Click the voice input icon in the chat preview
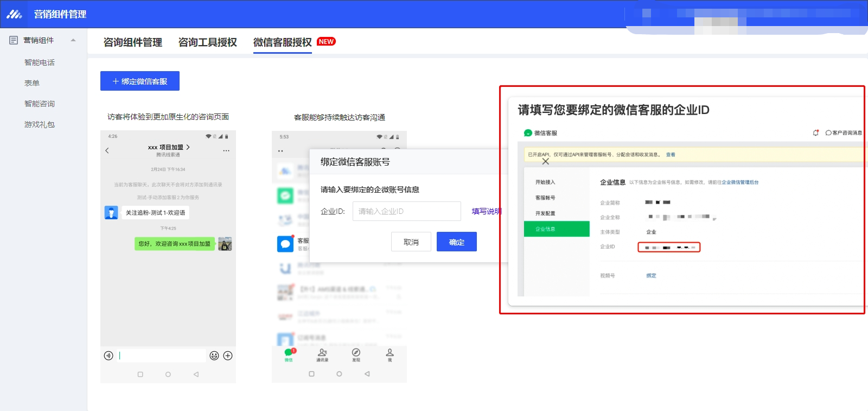This screenshot has width=868, height=411. (x=108, y=356)
